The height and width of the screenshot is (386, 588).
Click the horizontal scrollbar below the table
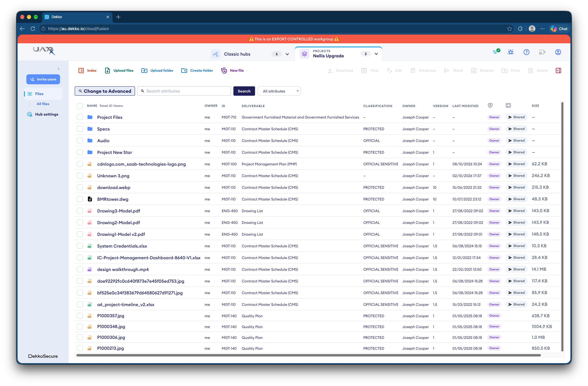tap(308, 355)
